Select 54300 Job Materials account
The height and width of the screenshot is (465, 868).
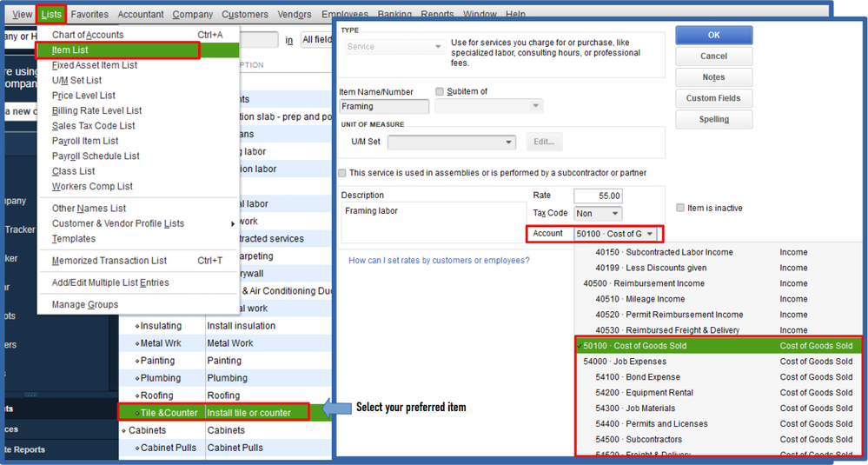[x=719, y=408]
